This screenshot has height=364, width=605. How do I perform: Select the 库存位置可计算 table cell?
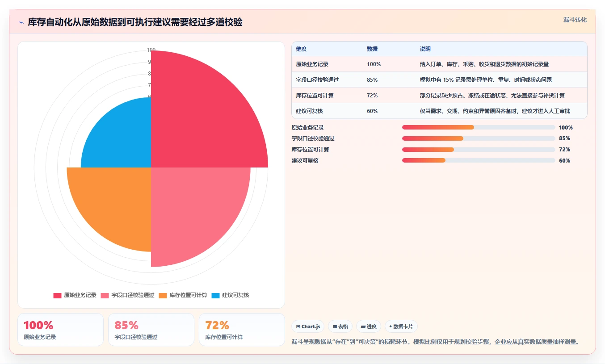[x=315, y=96]
